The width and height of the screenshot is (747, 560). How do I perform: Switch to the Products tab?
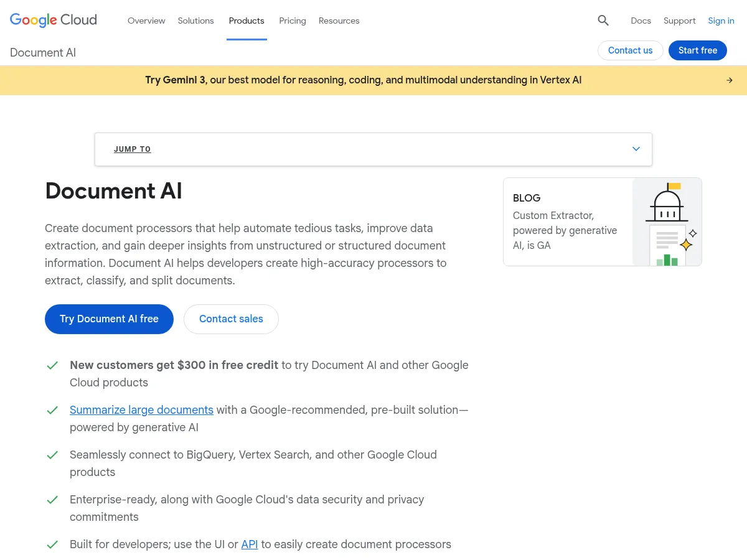click(x=247, y=21)
